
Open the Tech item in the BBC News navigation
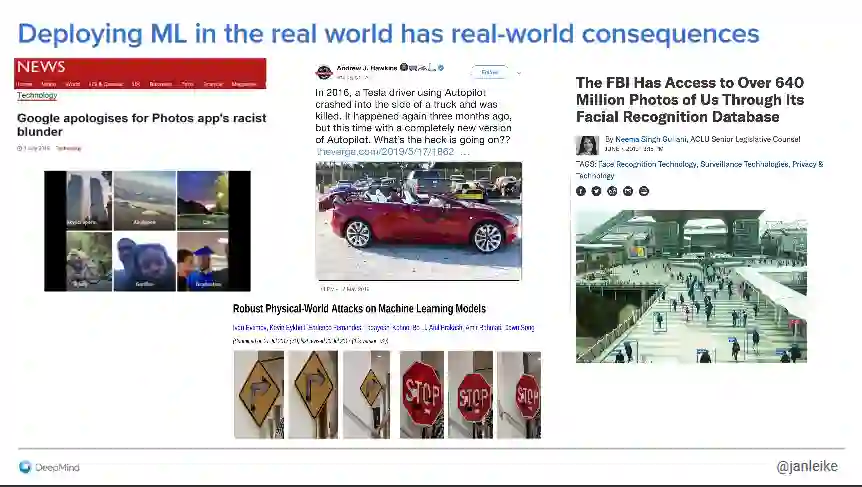point(187,84)
